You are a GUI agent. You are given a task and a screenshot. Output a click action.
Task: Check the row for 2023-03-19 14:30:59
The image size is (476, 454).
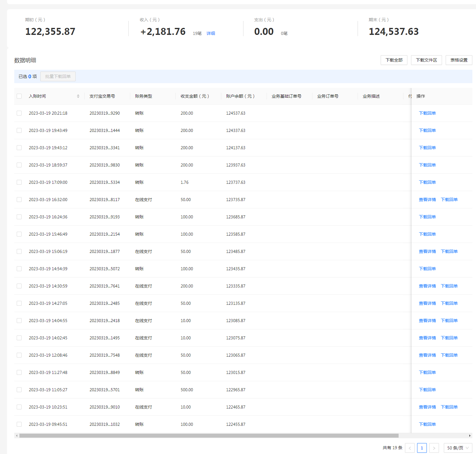(19, 286)
